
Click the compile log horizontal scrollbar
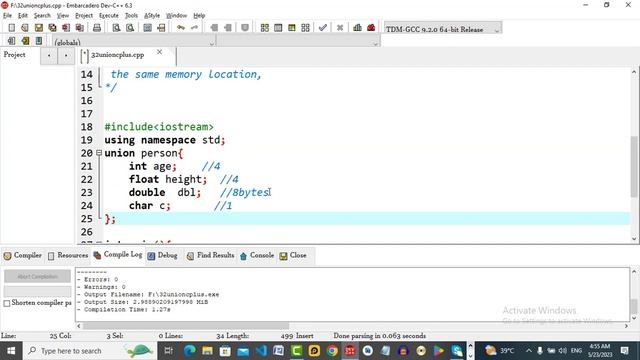pyautogui.click(x=186, y=326)
